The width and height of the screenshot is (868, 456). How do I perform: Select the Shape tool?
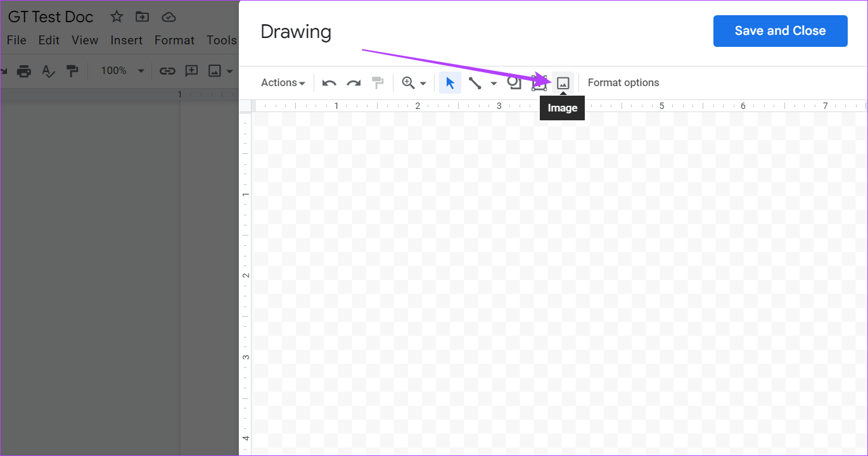514,82
